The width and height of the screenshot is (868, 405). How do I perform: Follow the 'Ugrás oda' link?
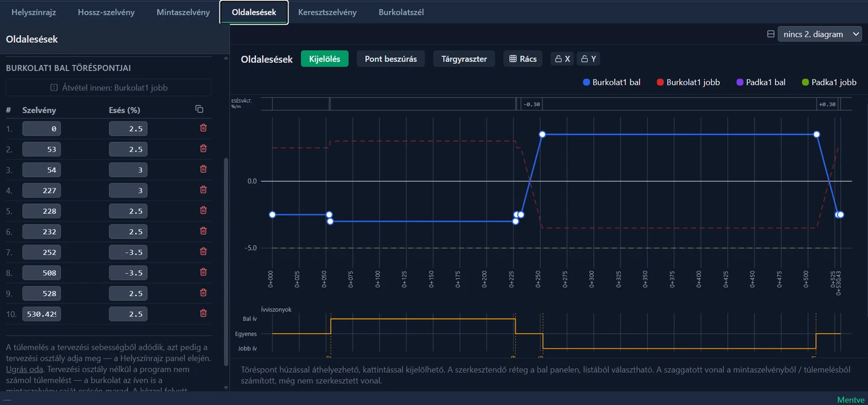tap(24, 369)
